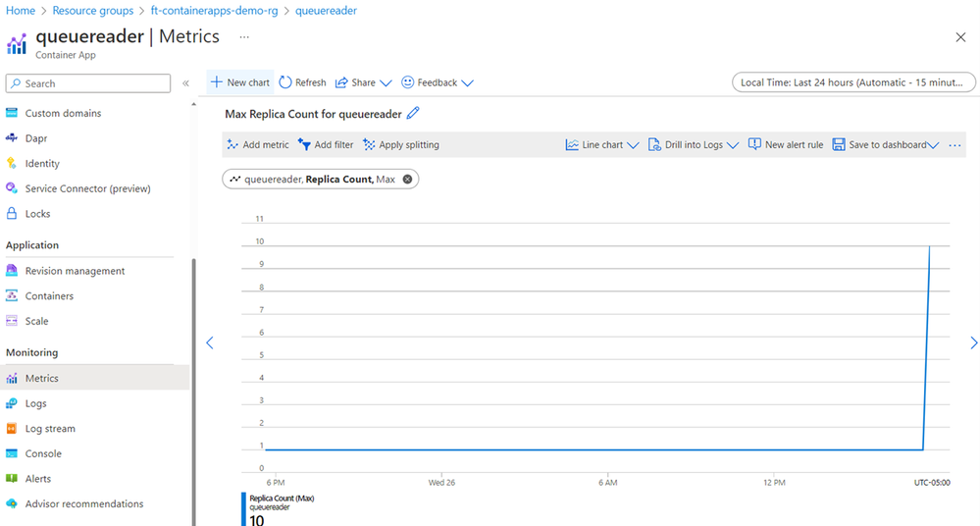Click the Logs icon in sidebar
The image size is (980, 526).
pyautogui.click(x=11, y=403)
